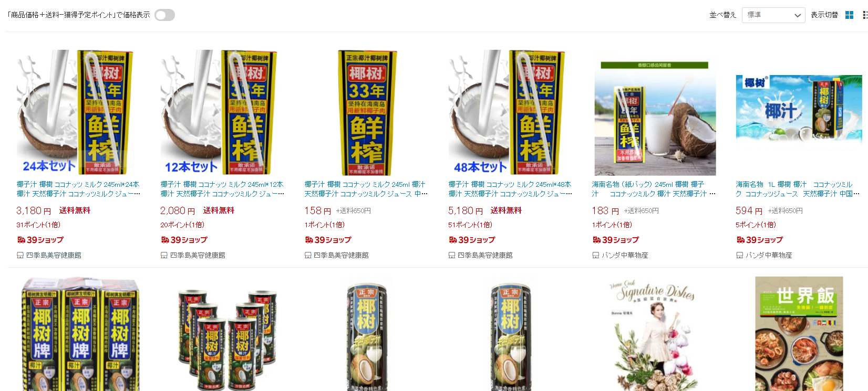The width and height of the screenshot is (868, 391).
Task: Open パンダ中華物産 shop link under 594円 item
Action: (x=769, y=255)
